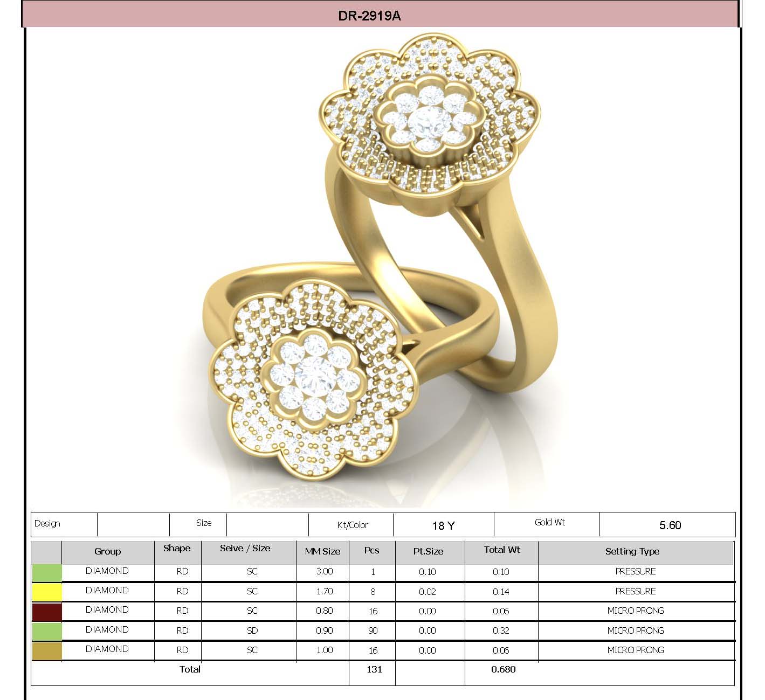765x700 pixels.
Task: Select the gold swatch on the 1.00 MM row
Action: coord(47,650)
